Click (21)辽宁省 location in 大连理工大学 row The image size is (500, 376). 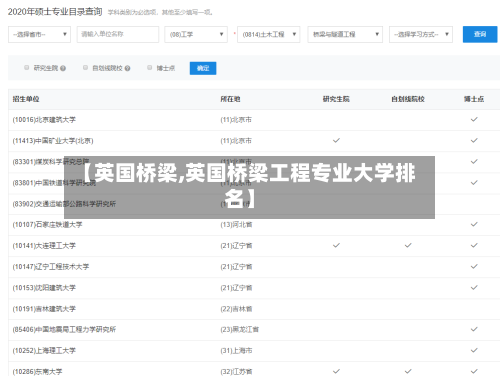[236, 246]
